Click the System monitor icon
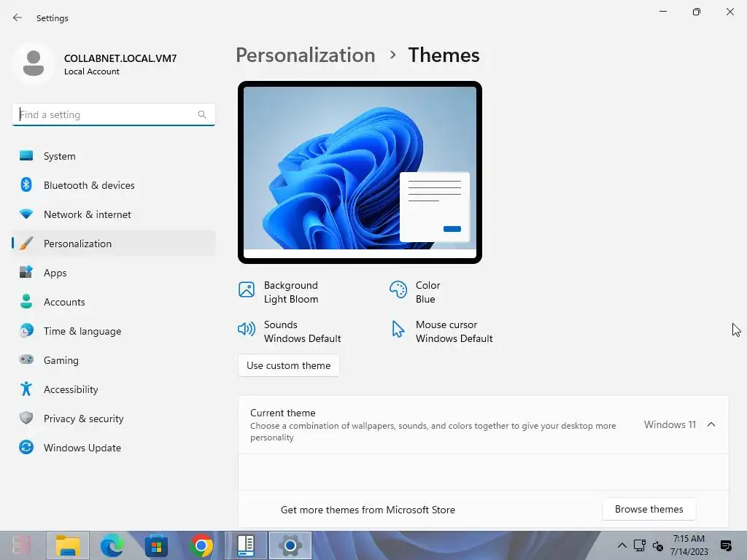The height and width of the screenshot is (560, 747). (26, 156)
